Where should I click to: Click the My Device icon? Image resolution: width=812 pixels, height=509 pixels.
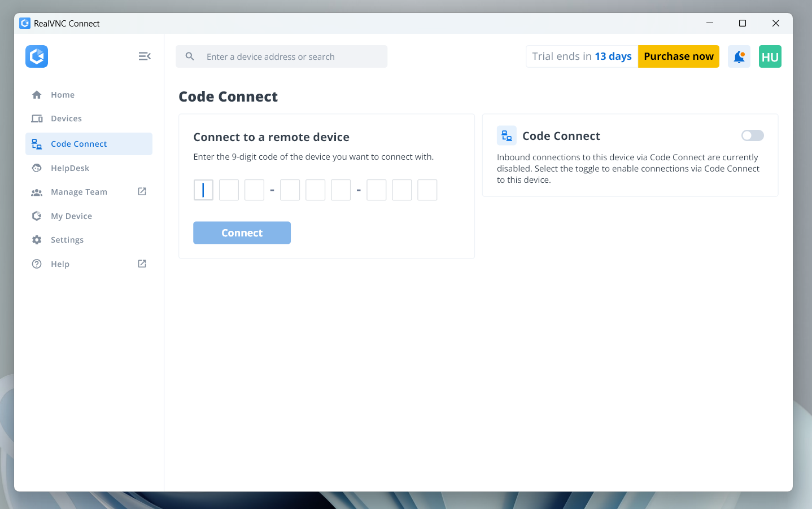37,216
